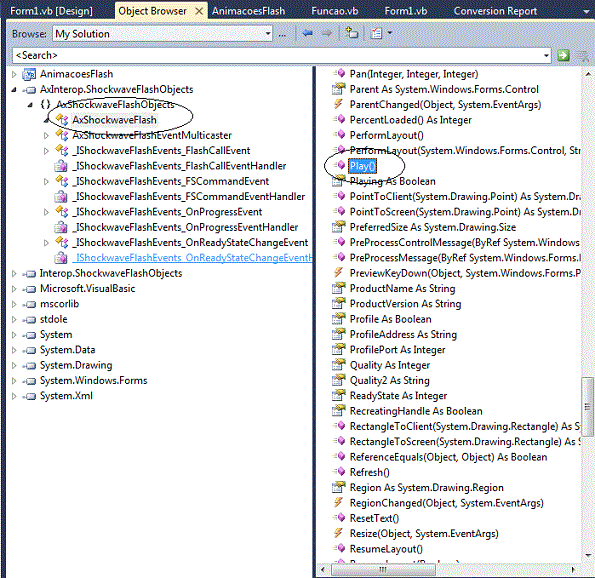Expand _IShockwaveFlashEvents_FlashCallEvent node
Viewport: 595px width, 578px height.
click(x=46, y=151)
